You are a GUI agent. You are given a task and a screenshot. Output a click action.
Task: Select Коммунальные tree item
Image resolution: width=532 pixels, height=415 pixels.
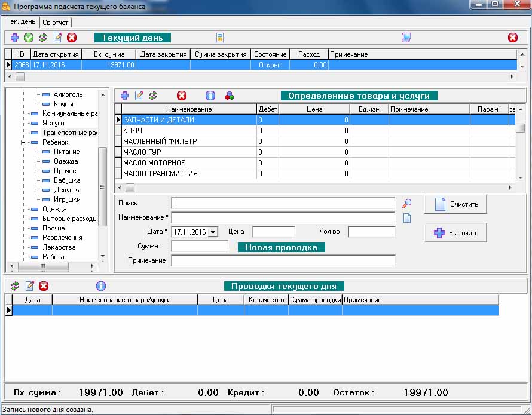[x=69, y=113]
